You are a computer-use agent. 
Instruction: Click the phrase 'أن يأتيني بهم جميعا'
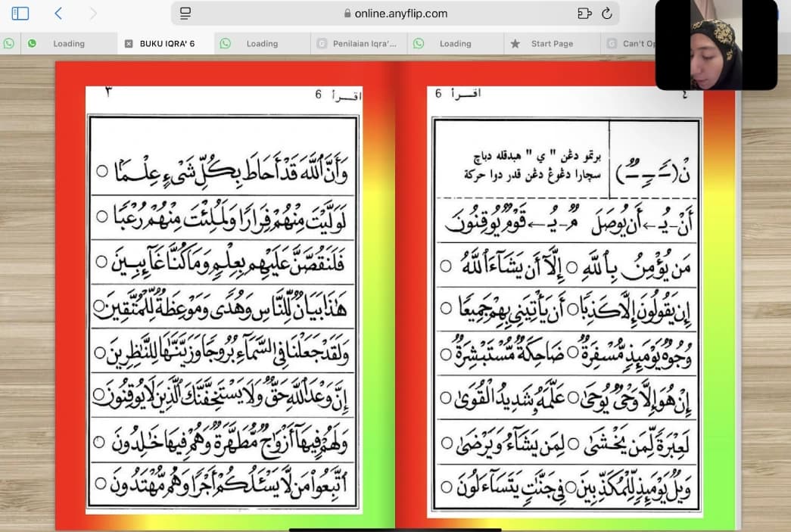coord(510,309)
